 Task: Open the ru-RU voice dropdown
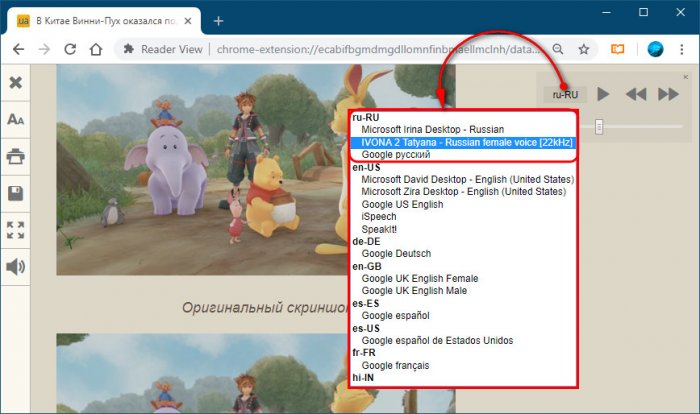(565, 95)
